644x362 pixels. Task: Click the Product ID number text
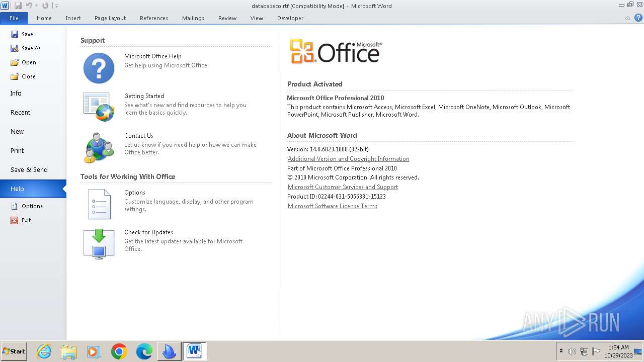tap(337, 197)
